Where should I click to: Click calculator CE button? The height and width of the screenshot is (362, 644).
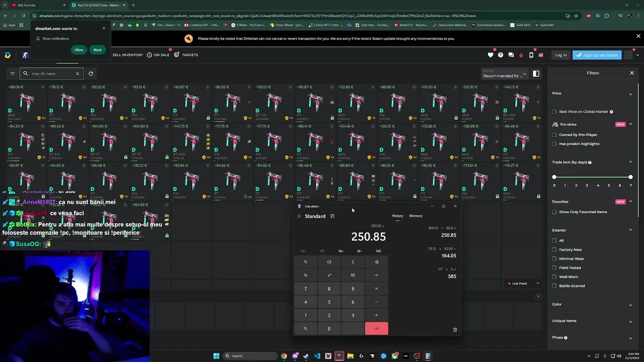pyautogui.click(x=329, y=262)
